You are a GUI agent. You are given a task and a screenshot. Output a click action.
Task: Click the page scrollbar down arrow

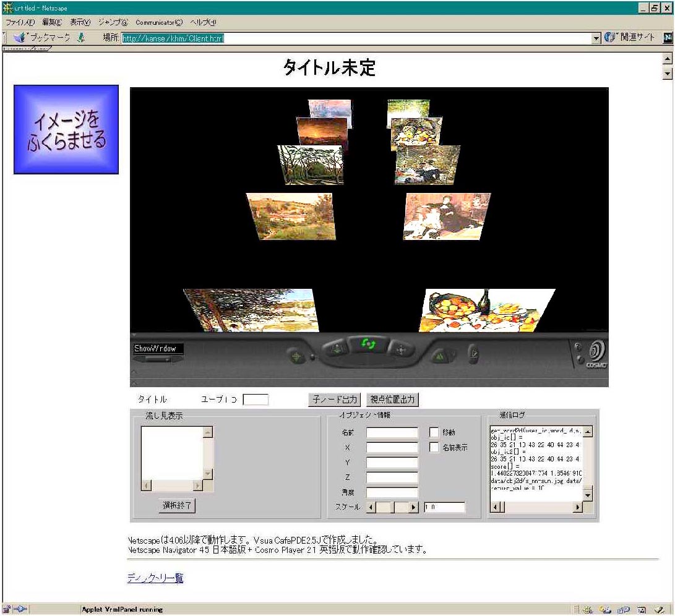667,74
